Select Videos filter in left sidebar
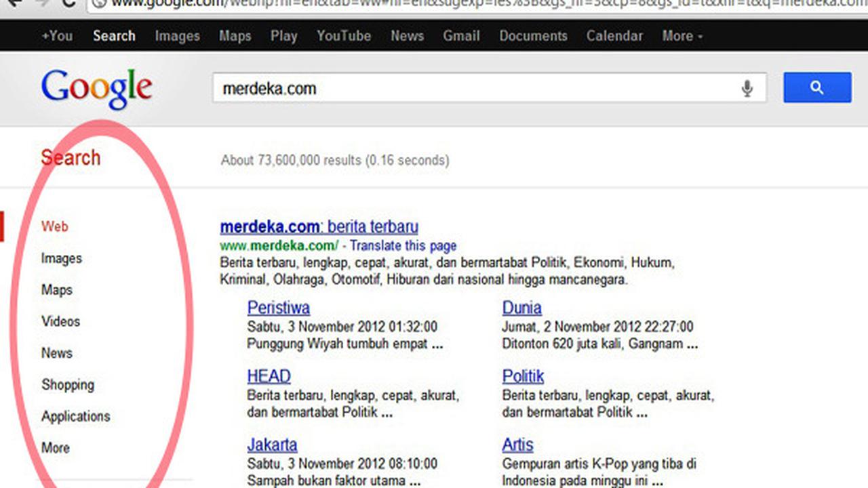 point(60,321)
